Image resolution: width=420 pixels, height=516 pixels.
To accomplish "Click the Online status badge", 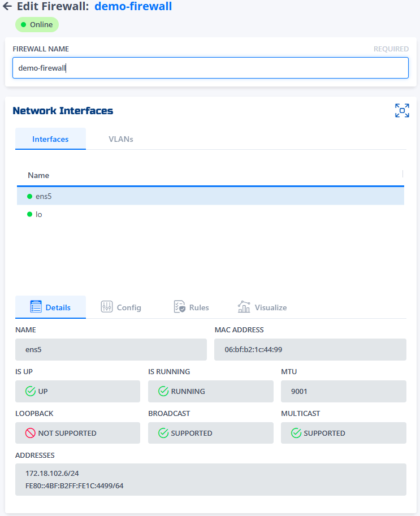I will [x=36, y=24].
